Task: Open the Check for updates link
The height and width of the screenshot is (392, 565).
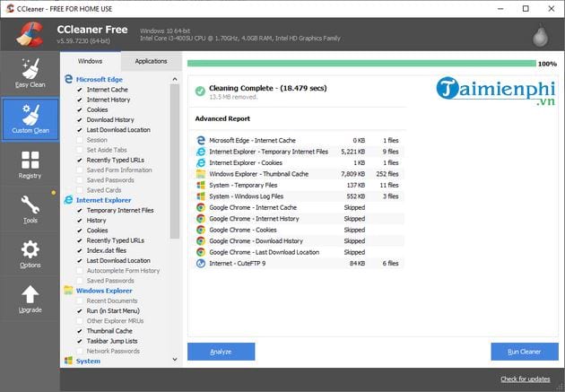Action: click(525, 379)
